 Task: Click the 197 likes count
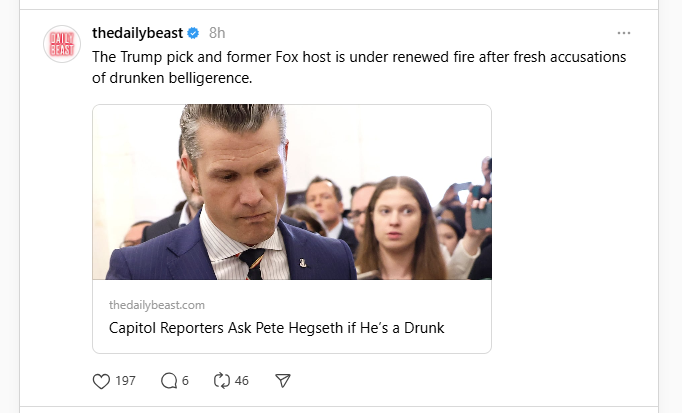pos(125,381)
